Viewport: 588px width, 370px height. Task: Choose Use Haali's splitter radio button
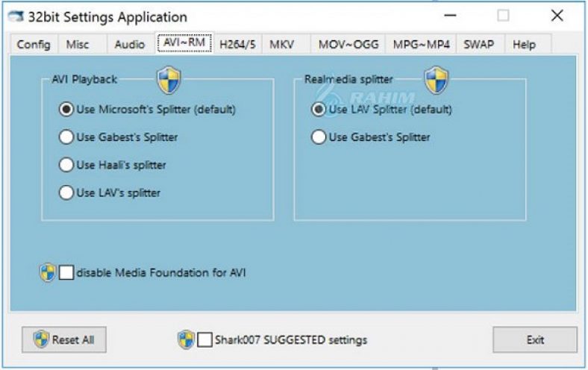66,165
